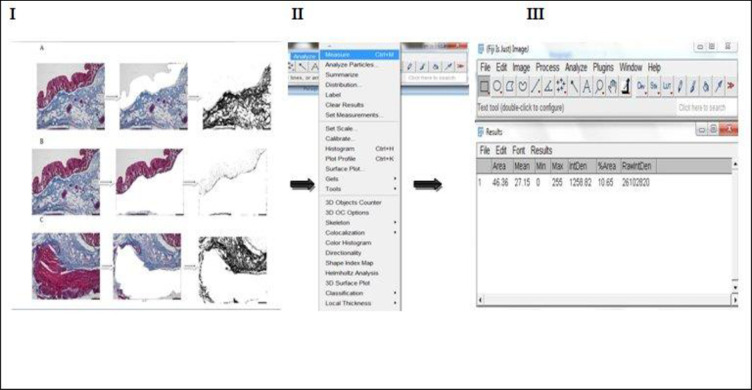Image resolution: width=752 pixels, height=390 pixels.
Task: Click Results horizontal scrollbar right arrow
Action: pos(735,300)
